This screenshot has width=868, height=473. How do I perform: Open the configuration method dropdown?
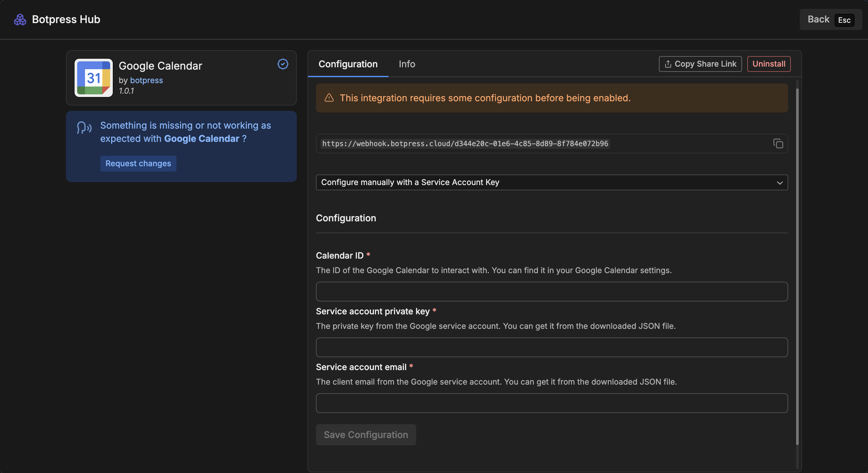pyautogui.click(x=551, y=182)
